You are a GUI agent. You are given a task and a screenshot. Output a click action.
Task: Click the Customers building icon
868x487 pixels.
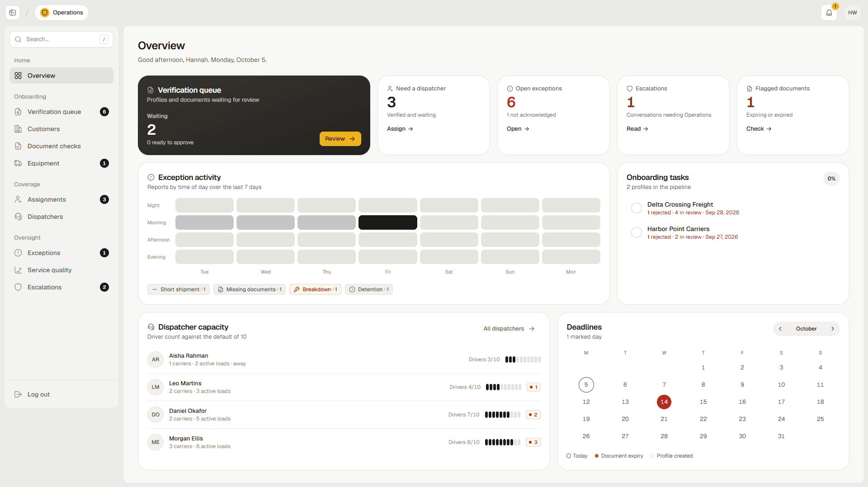(18, 129)
